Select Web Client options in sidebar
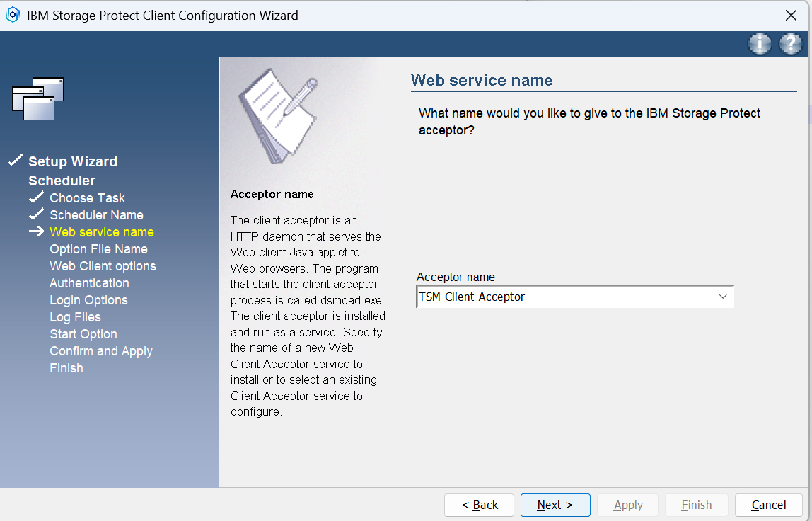The width and height of the screenshot is (812, 521). pos(103,266)
